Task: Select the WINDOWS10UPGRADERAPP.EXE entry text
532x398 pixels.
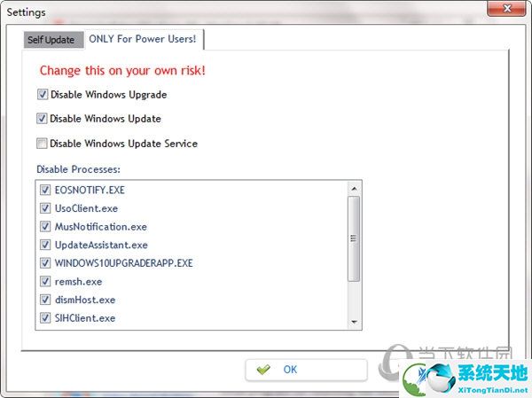Action: (x=123, y=263)
